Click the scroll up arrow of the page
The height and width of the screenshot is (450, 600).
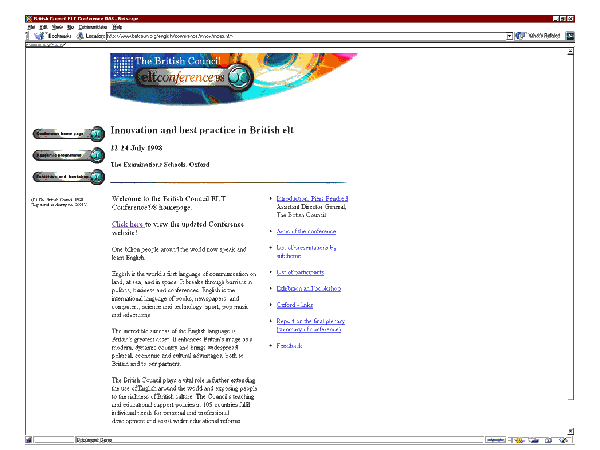click(x=571, y=51)
